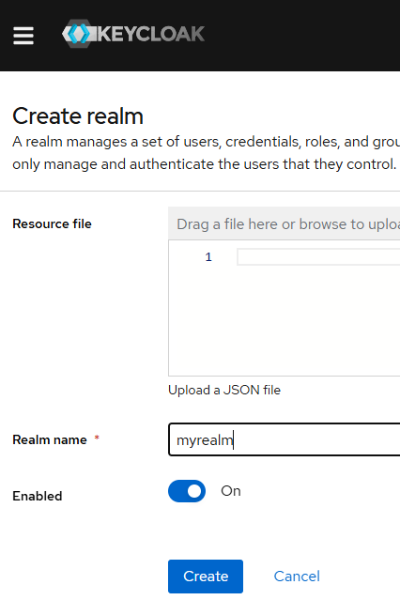The image size is (400, 600).
Task: Cancel realm creation via Cancel link
Action: coord(297,576)
